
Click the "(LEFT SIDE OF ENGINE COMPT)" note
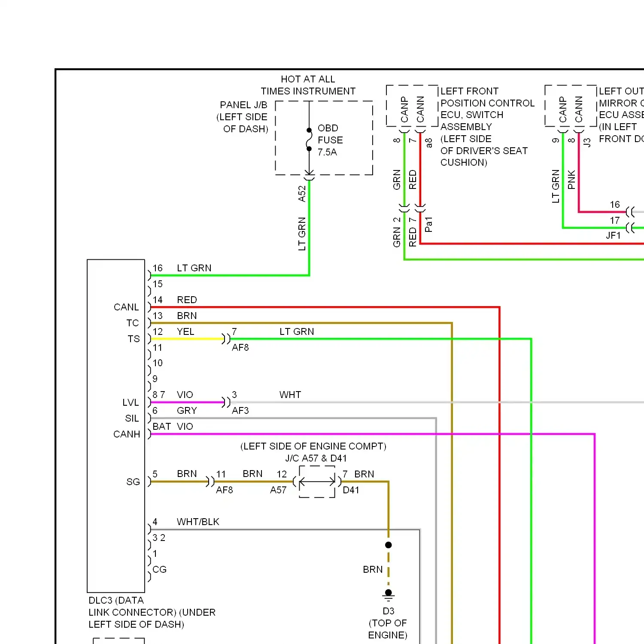point(313,446)
